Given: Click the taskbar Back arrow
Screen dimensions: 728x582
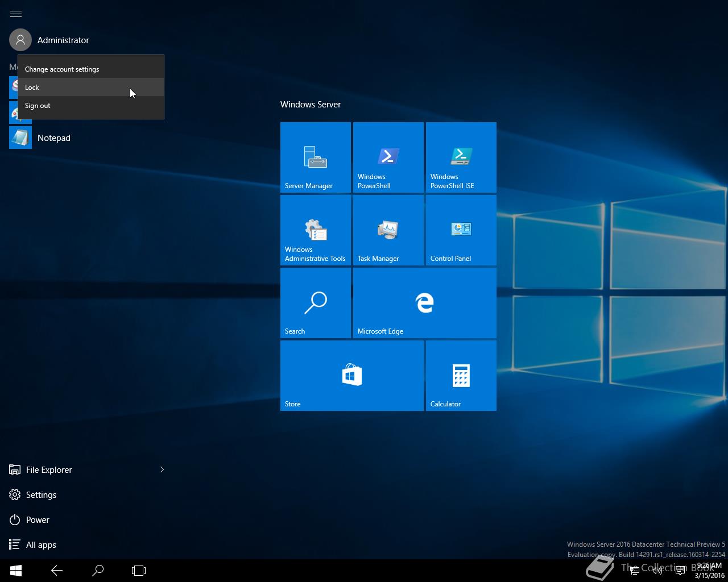Looking at the screenshot, I should pyautogui.click(x=57, y=571).
